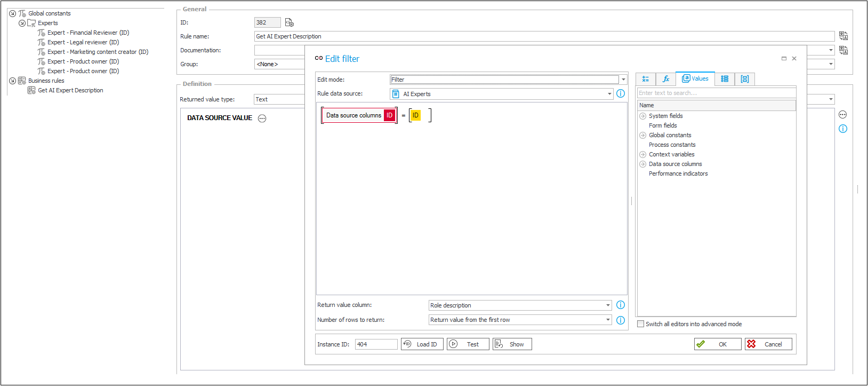Click the info icon on the Definition panel's right edge
The image size is (868, 387).
[x=842, y=129]
